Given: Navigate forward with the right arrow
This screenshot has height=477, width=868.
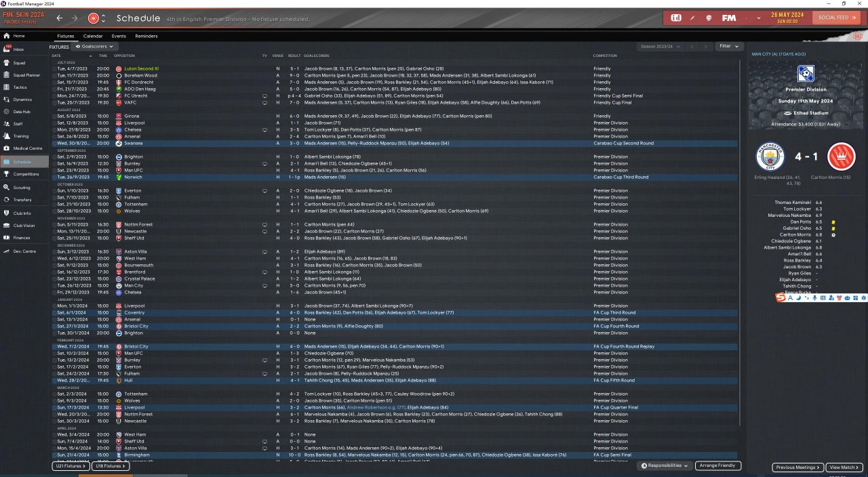Looking at the screenshot, I should [75, 18].
